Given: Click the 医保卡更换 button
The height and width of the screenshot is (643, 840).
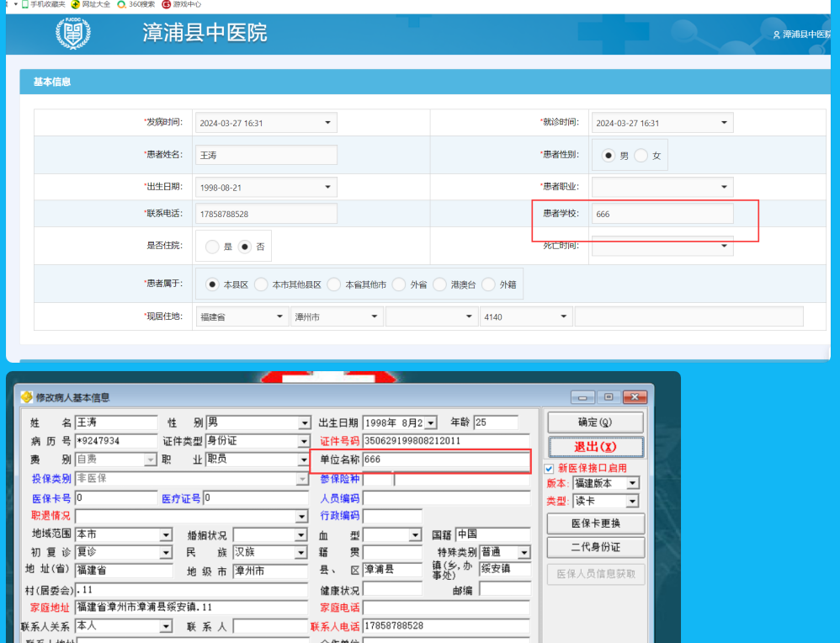Looking at the screenshot, I should point(595,523).
